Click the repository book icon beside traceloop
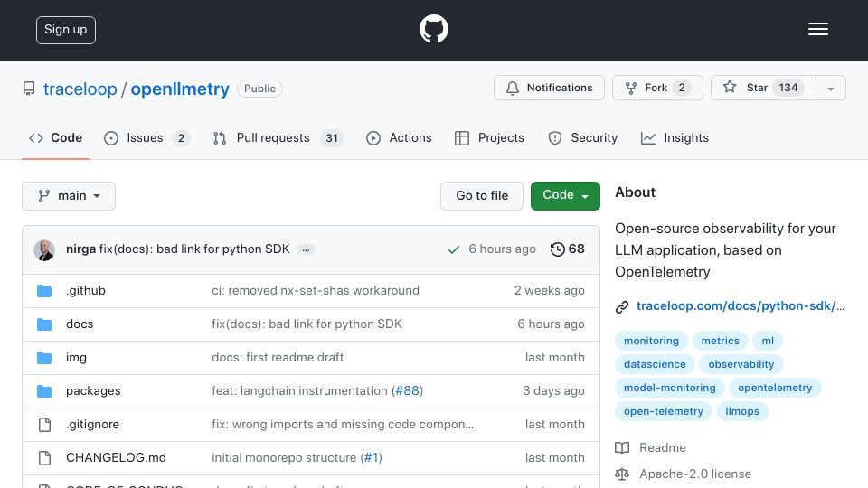Viewport: 868px width, 488px height. (x=29, y=89)
